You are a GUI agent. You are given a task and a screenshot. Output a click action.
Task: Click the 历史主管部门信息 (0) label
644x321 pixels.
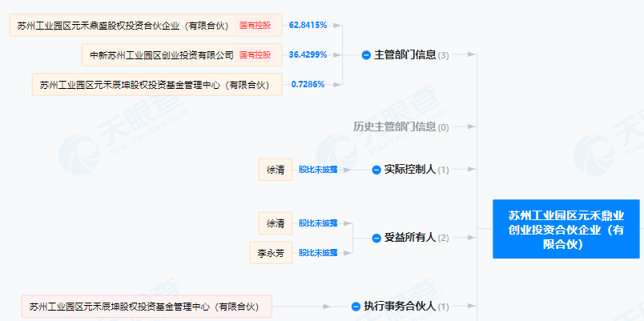point(400,126)
